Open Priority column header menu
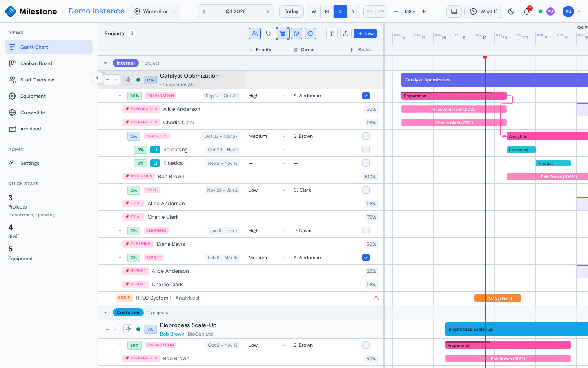This screenshot has height=368, width=588. pyautogui.click(x=267, y=49)
